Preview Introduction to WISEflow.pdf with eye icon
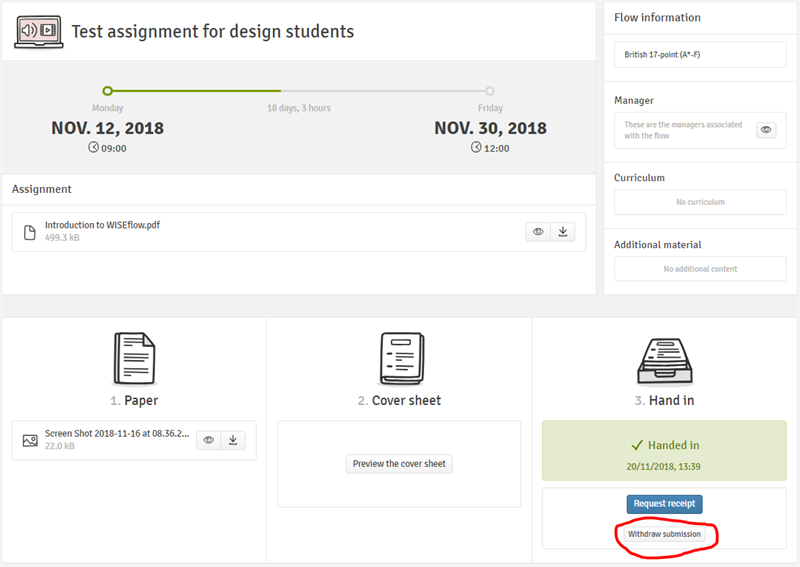The height and width of the screenshot is (567, 800). click(x=538, y=232)
